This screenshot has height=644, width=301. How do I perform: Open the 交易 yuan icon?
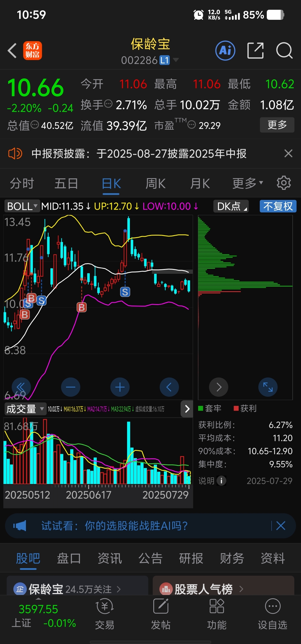point(105,607)
